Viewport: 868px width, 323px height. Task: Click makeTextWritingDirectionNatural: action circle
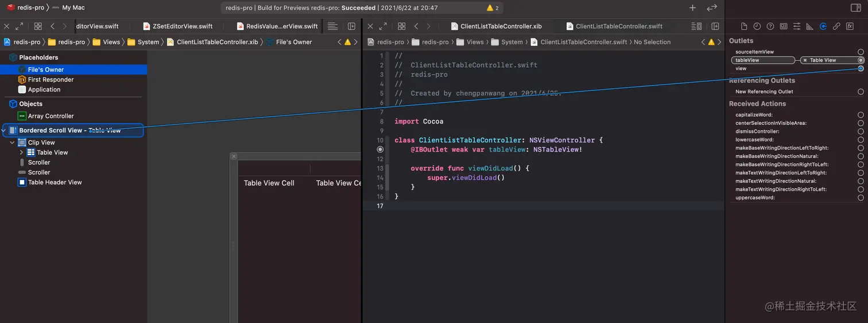[x=861, y=181]
